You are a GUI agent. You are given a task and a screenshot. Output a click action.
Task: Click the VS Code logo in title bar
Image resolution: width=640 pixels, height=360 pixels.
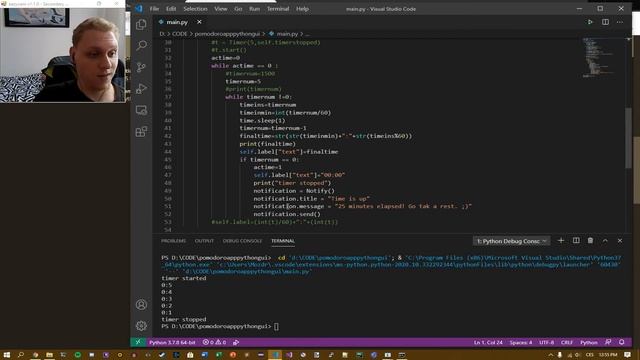[139, 9]
